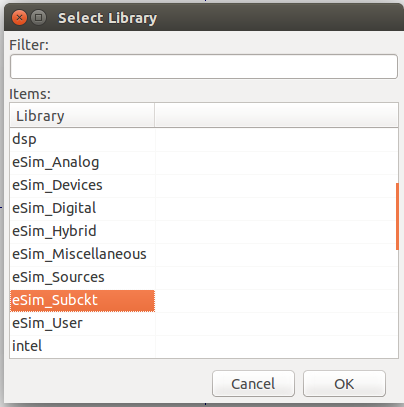
Task: Close the Select Library dialog
Action: coord(19,17)
